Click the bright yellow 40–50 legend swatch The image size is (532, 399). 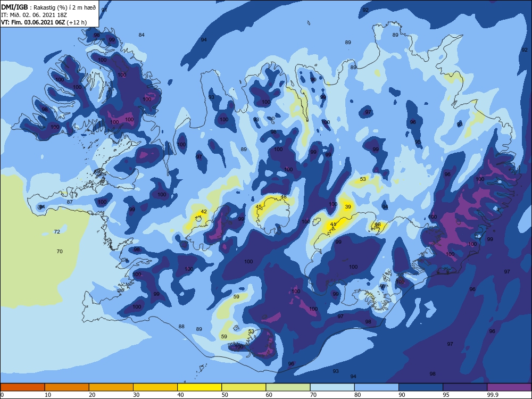(199, 387)
